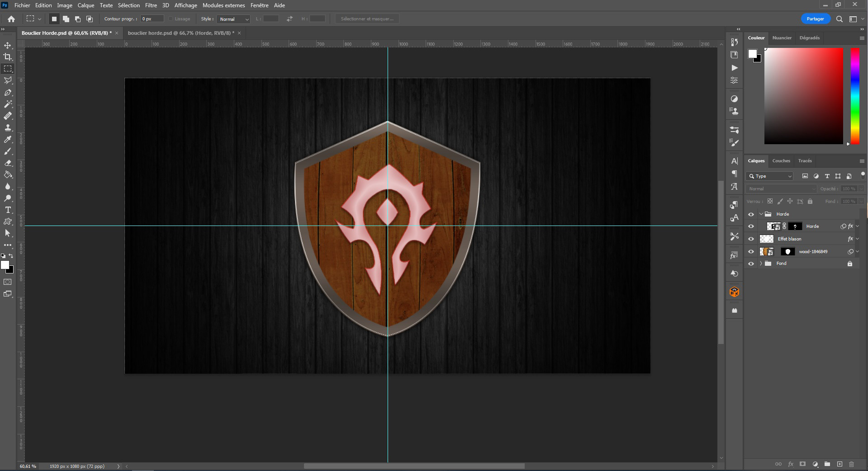868x471 pixels.
Task: Open the layer filter Type dropdown
Action: point(770,176)
